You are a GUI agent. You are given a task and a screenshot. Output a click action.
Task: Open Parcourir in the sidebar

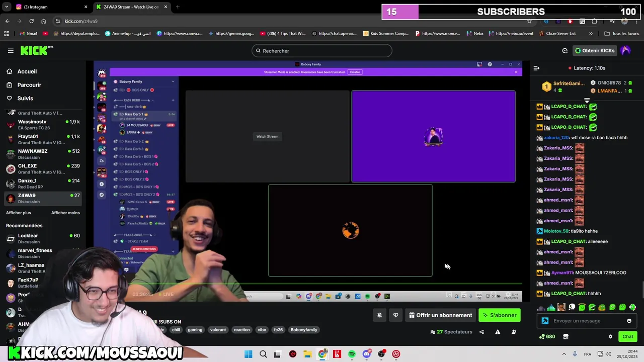pyautogui.click(x=29, y=85)
